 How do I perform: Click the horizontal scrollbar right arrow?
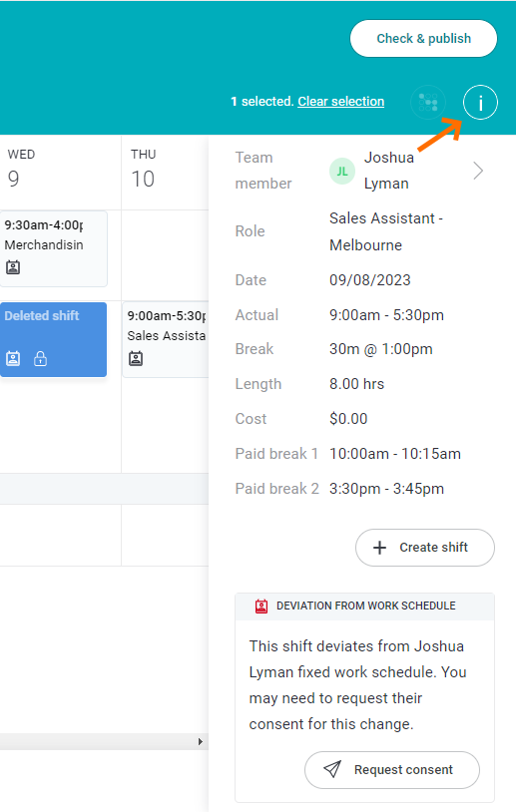point(201,741)
